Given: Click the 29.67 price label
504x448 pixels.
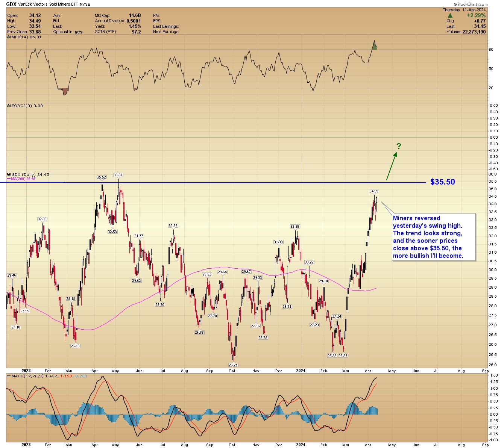Looking at the screenshot, I should click(x=246, y=272).
